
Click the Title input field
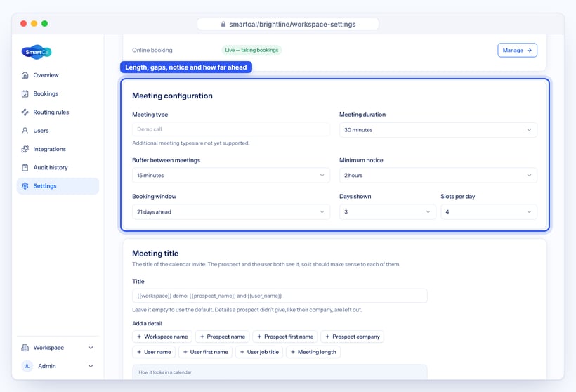(x=280, y=296)
